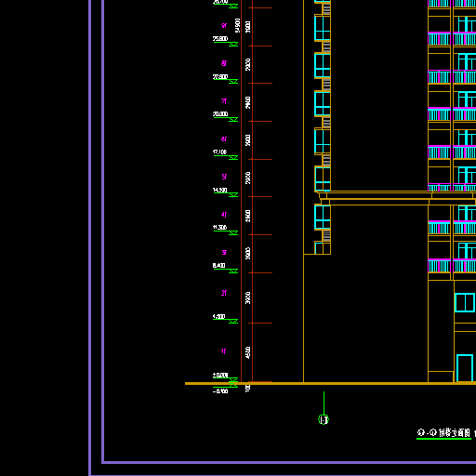Select the 7F floor label
Viewport: 476px width, 476px height.
click(224, 101)
